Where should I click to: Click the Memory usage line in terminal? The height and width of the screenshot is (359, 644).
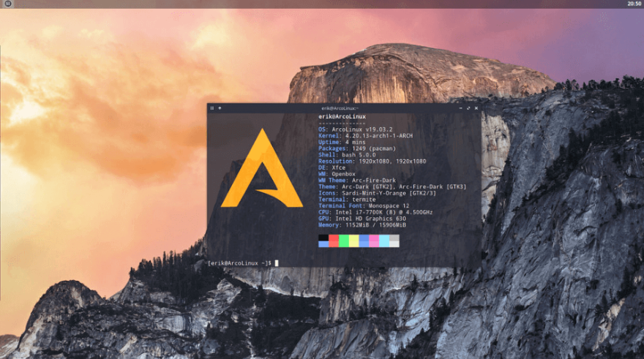pyautogui.click(x=362, y=224)
